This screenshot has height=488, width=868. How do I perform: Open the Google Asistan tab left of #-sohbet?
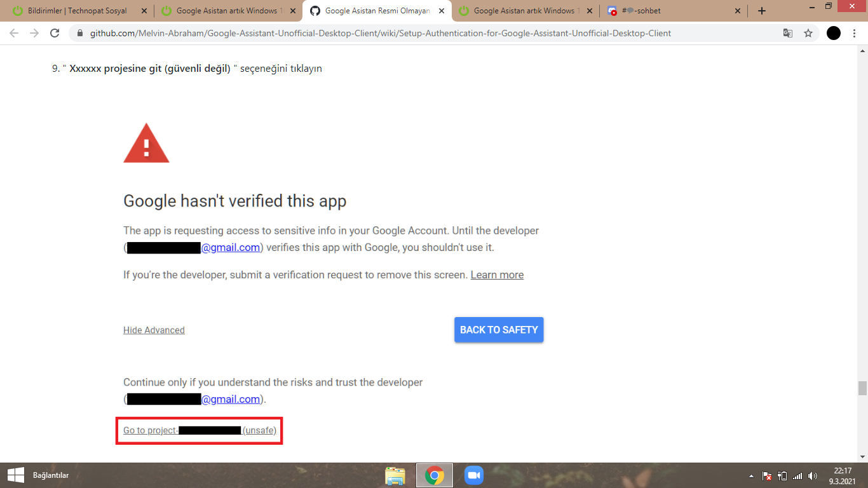pos(525,11)
